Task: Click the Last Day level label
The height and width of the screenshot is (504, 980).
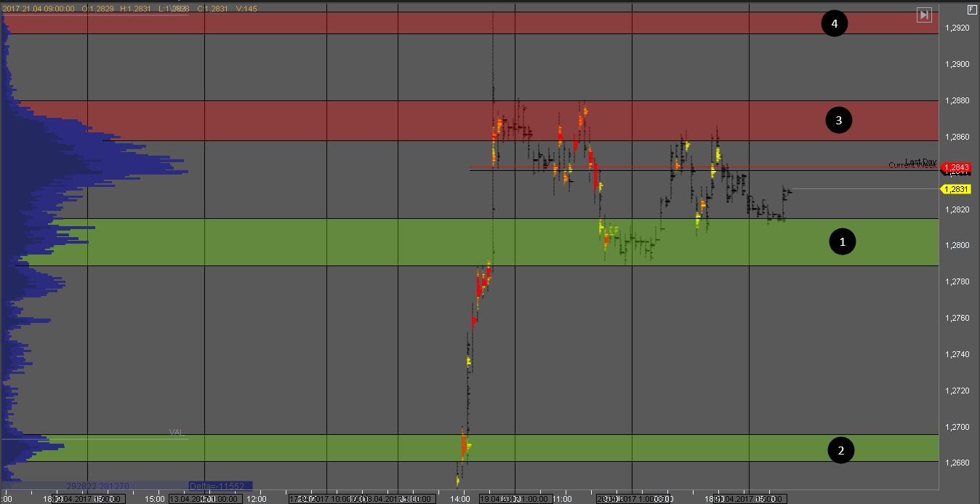Action: click(x=920, y=161)
